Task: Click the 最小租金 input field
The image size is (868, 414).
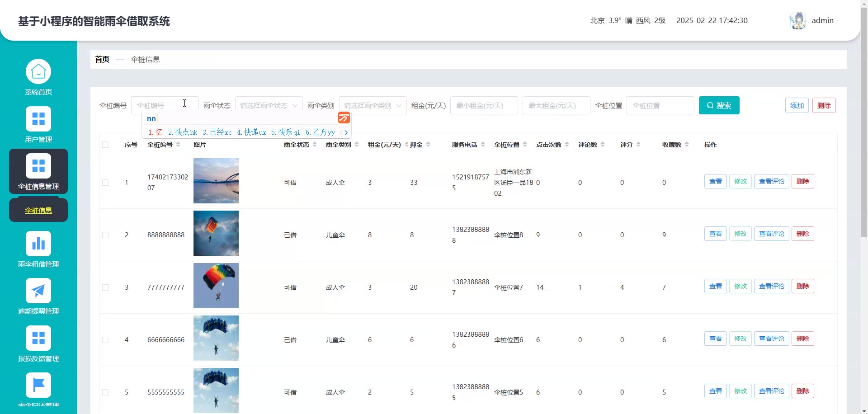Action: [x=484, y=105]
